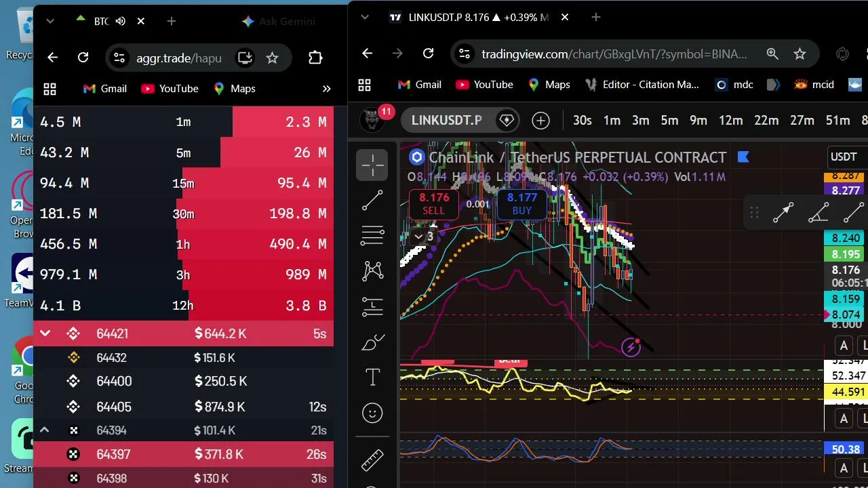Select the 30s timeframe
This screenshot has height=488, width=868.
(x=582, y=121)
